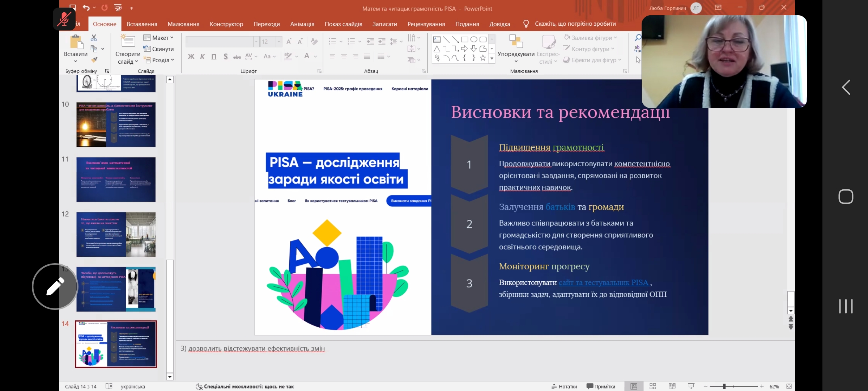868x391 pixels.
Task: Open the Переходи ribbon tab
Action: pos(267,24)
